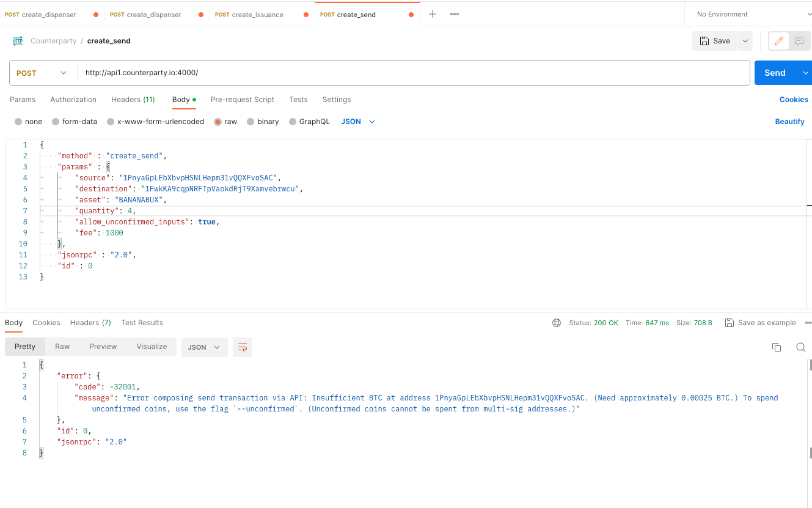Open the Authorization tab
The height and width of the screenshot is (508, 812).
click(x=73, y=100)
